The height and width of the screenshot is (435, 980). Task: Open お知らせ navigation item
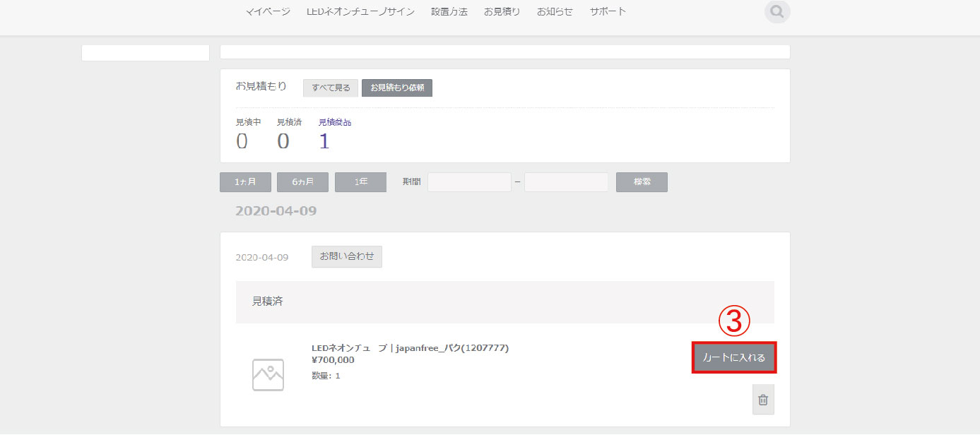coord(555,12)
